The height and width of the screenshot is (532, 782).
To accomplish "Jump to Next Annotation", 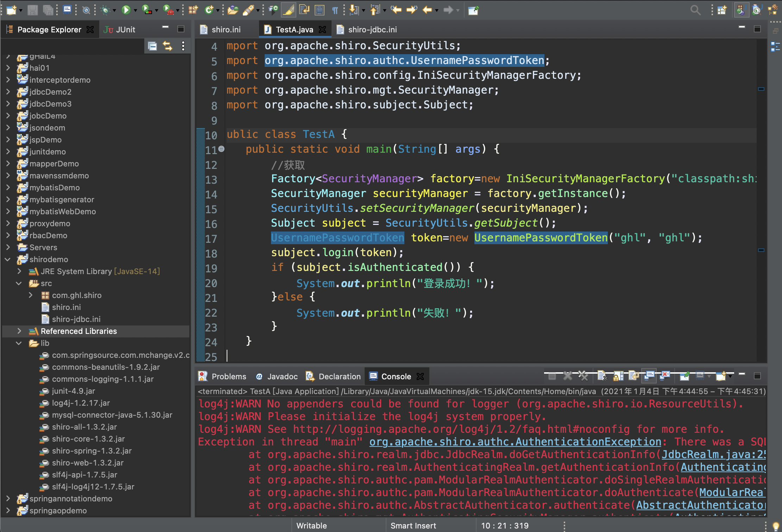I will coord(354,10).
